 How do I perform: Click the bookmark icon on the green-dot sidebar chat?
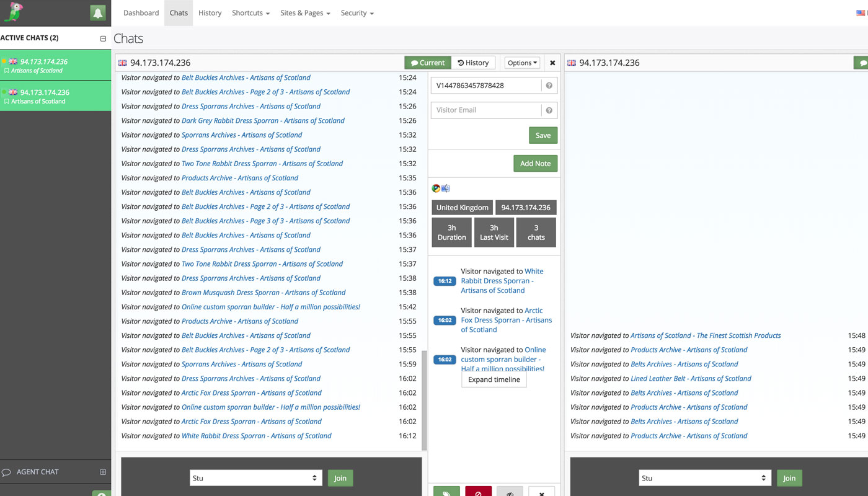(7, 101)
